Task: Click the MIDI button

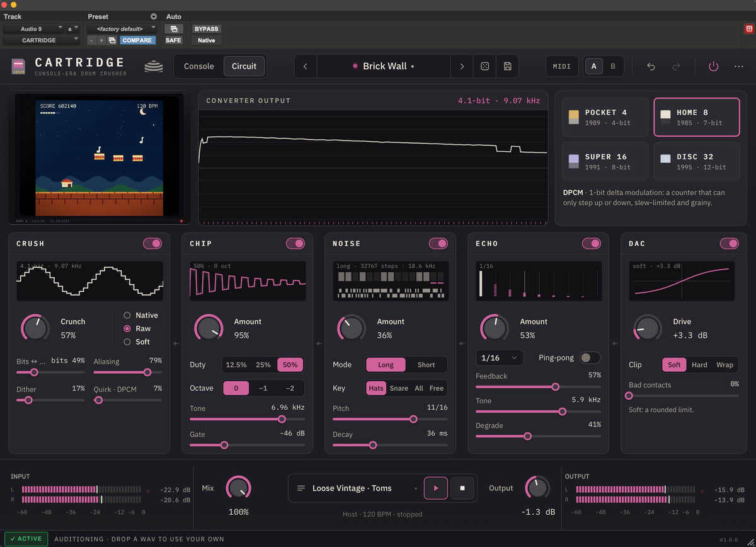Action: coord(562,66)
